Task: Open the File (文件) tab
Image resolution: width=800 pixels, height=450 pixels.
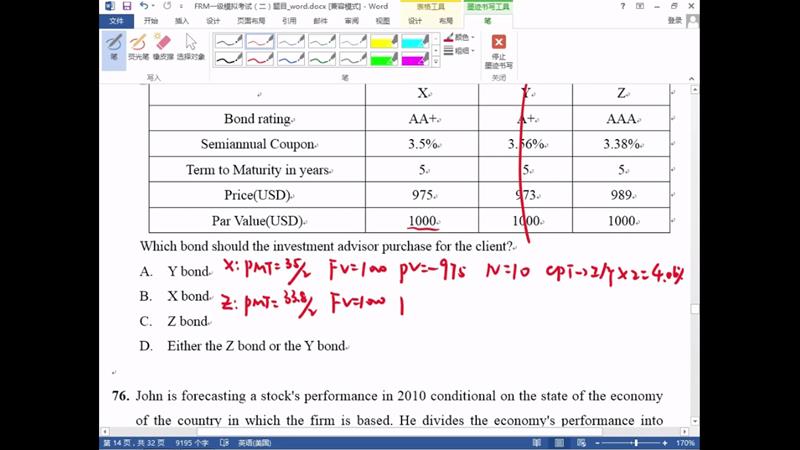Action: point(116,21)
